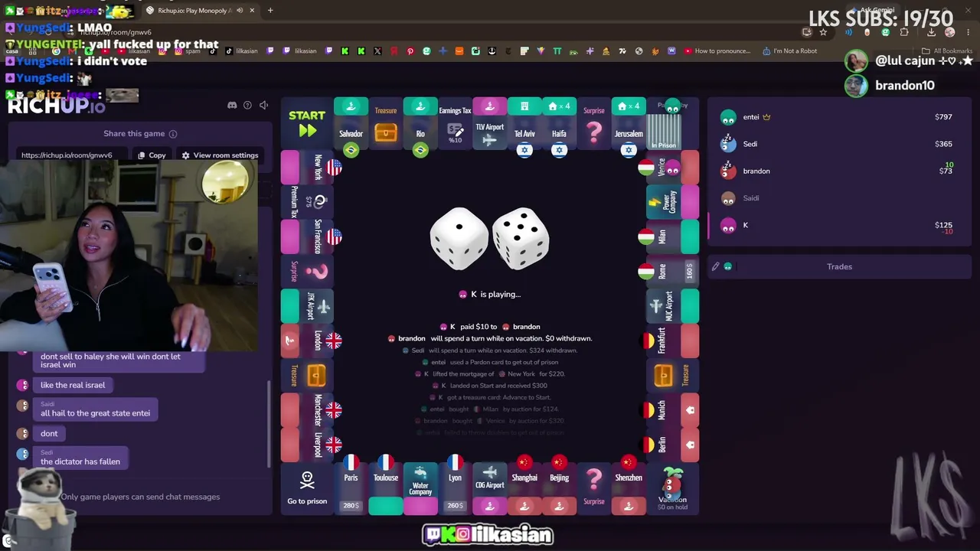The height and width of the screenshot is (551, 980).
Task: Select the Rio property tile
Action: (420, 124)
